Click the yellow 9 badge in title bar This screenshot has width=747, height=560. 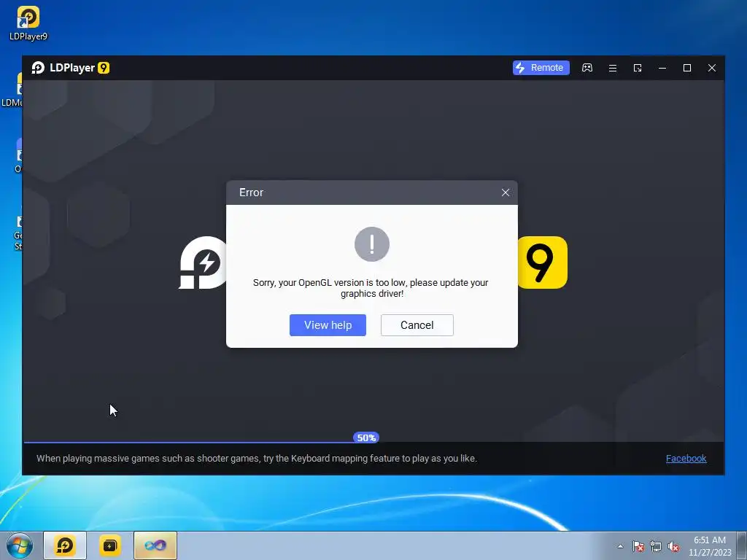[104, 68]
